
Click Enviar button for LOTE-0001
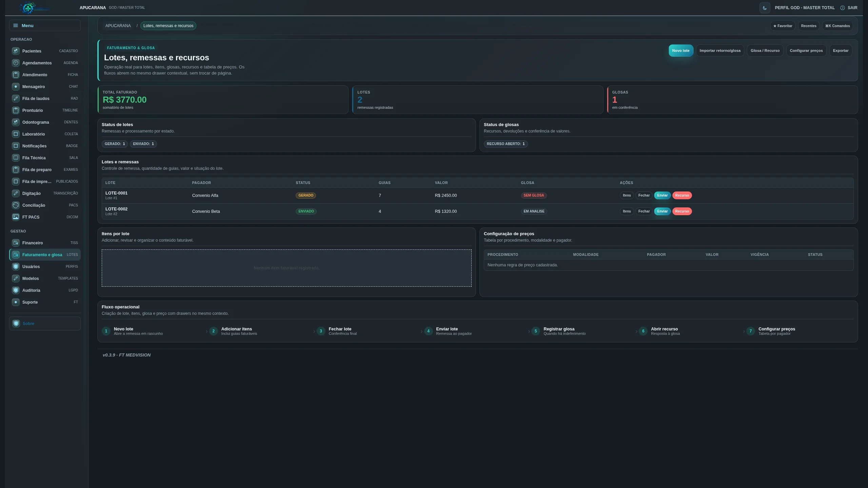662,196
